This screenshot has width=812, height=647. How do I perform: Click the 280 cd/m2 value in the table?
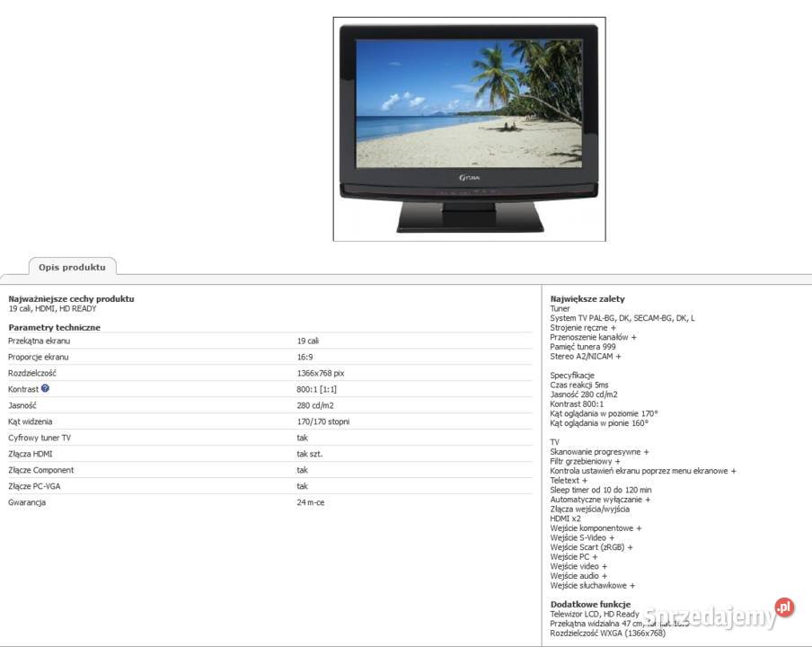point(315,405)
